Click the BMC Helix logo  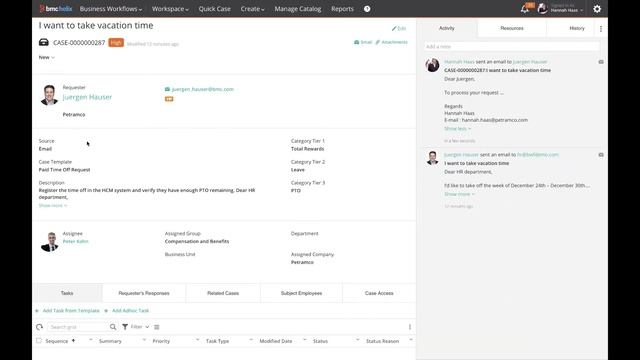coord(56,9)
